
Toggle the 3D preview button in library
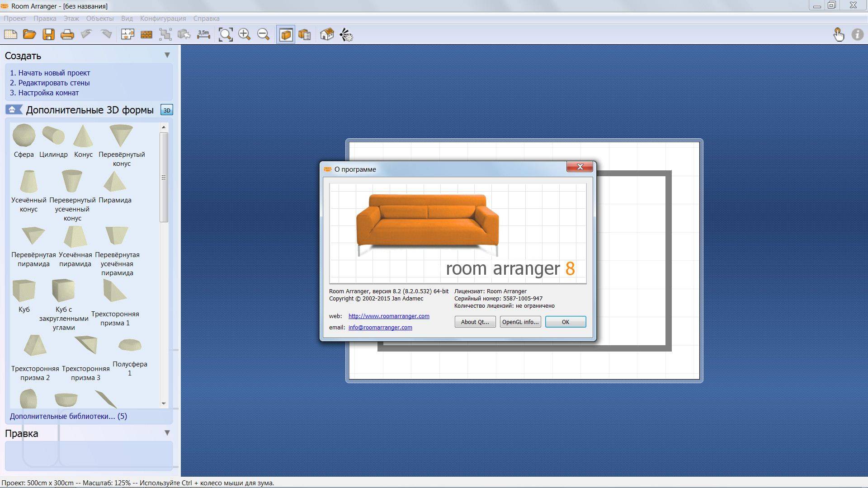click(x=167, y=110)
